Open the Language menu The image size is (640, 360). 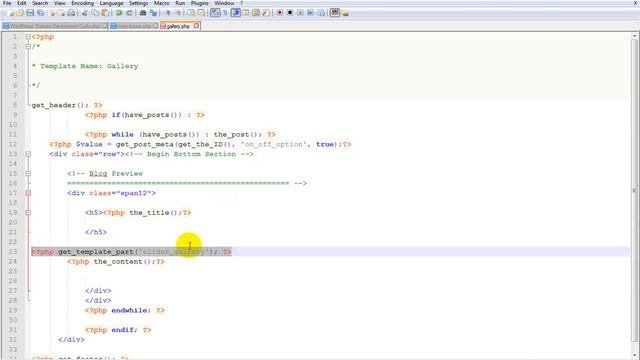[111, 3]
